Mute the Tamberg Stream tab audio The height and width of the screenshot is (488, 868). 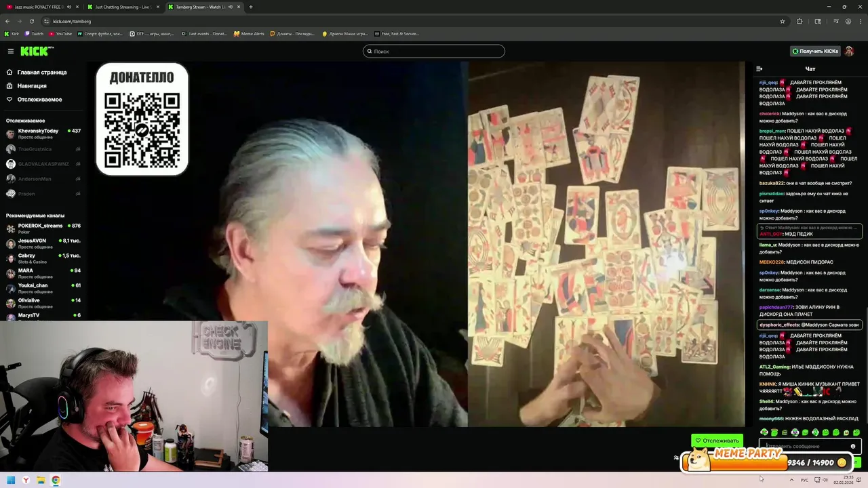pos(229,7)
